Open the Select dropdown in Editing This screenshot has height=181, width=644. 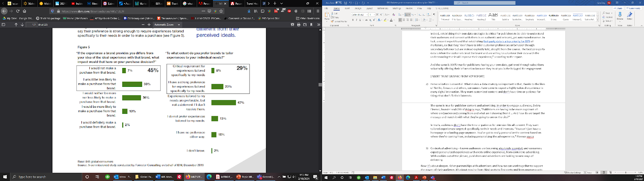[607, 21]
